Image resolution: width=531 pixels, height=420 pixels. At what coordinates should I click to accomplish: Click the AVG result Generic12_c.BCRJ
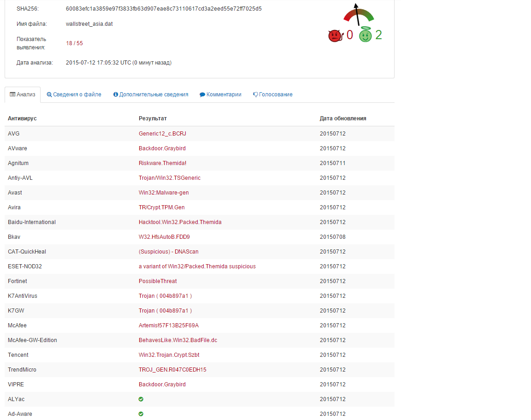[163, 134]
